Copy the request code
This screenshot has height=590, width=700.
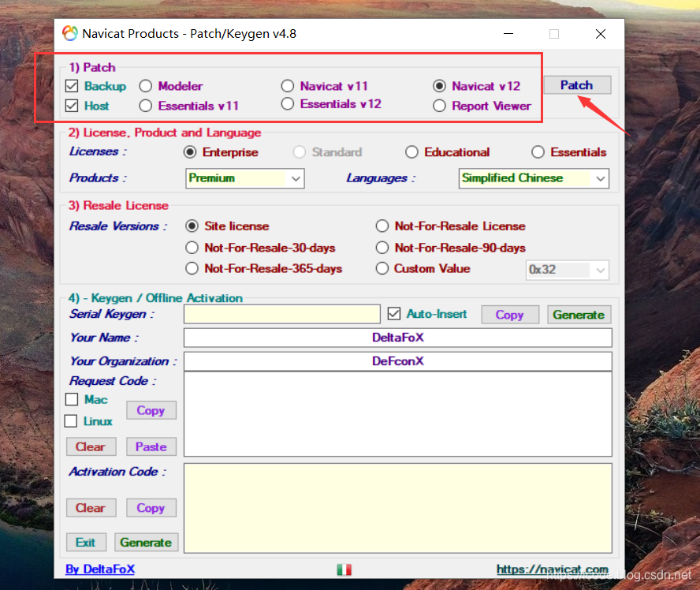click(x=151, y=410)
